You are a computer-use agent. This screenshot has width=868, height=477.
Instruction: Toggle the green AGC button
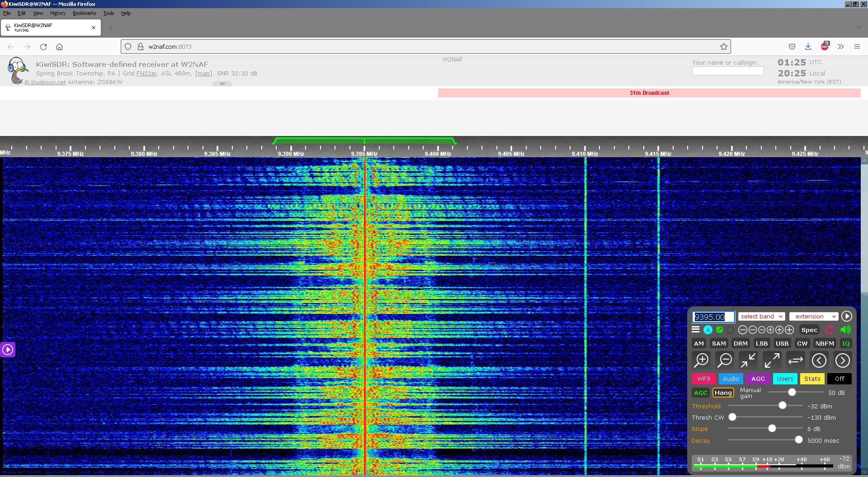(x=700, y=393)
